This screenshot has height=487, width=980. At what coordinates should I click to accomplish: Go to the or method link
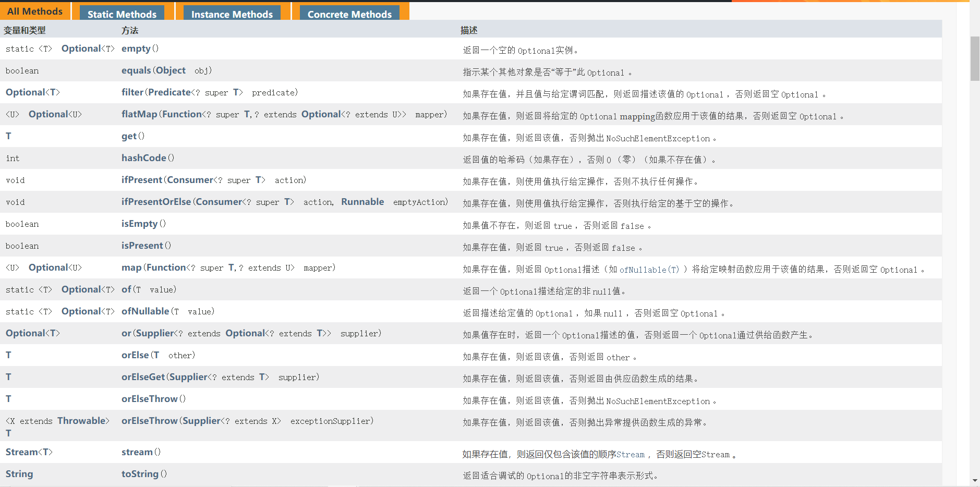coord(126,333)
